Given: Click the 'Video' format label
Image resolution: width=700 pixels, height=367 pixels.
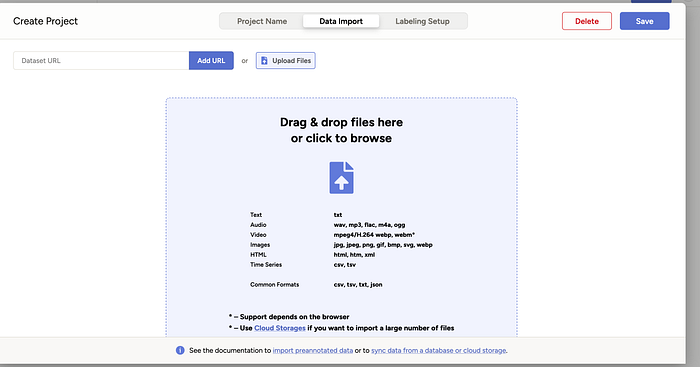Looking at the screenshot, I should click(x=258, y=234).
